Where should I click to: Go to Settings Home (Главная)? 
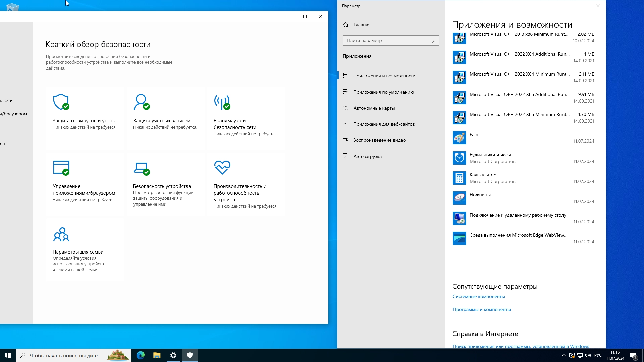pyautogui.click(x=361, y=25)
